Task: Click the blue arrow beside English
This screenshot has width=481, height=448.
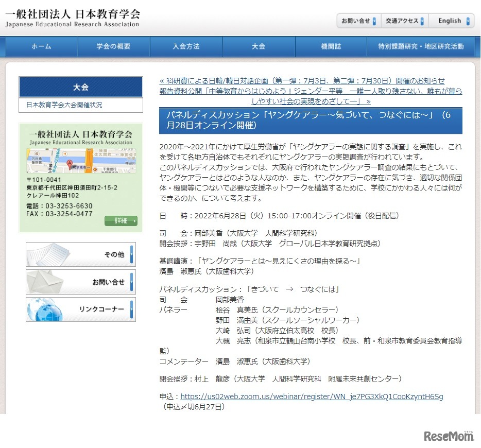Action: click(468, 21)
